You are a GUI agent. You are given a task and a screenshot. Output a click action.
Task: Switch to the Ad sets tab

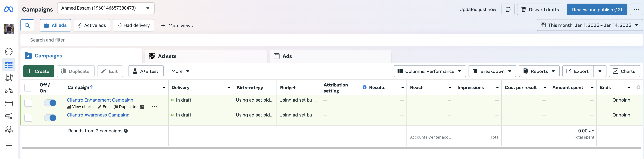[206, 56]
